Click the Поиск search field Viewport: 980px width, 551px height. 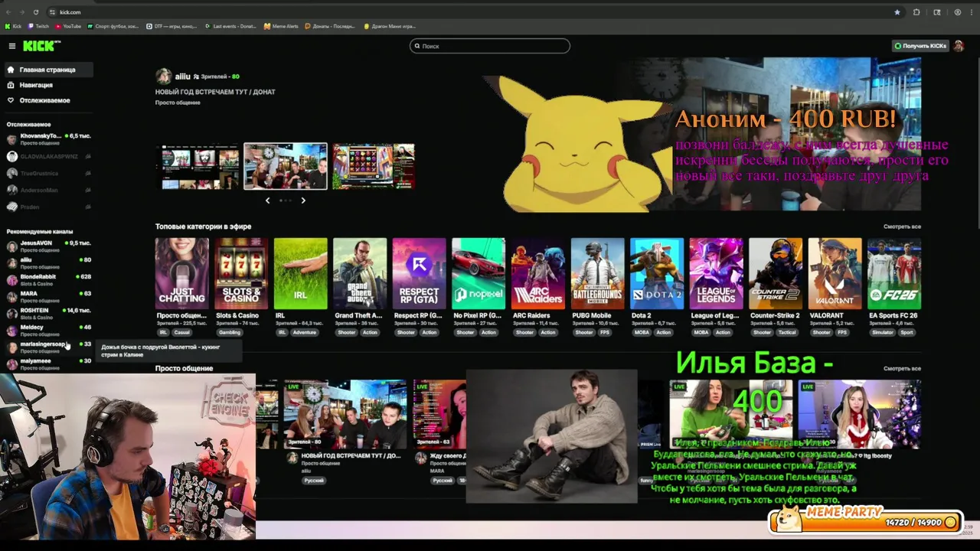[490, 46]
